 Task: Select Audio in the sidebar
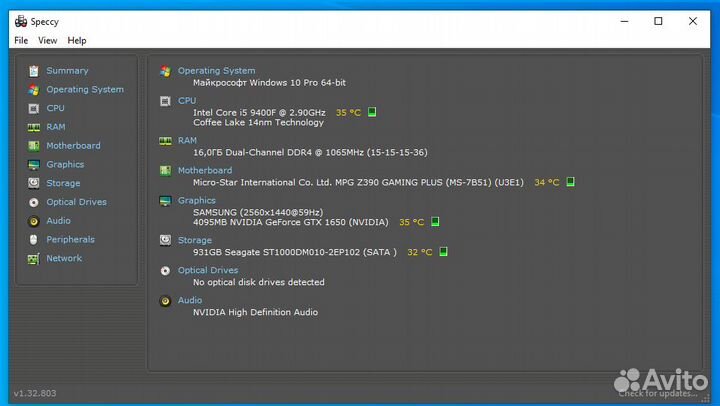58,221
